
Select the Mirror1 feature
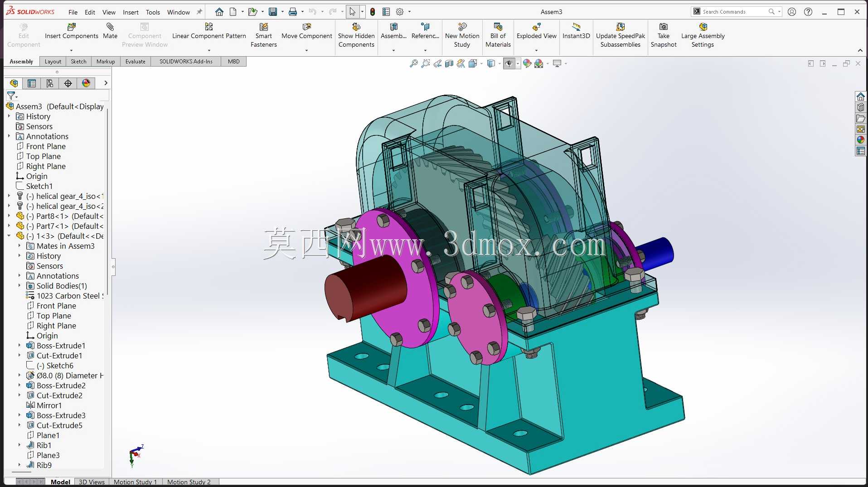[44, 405]
